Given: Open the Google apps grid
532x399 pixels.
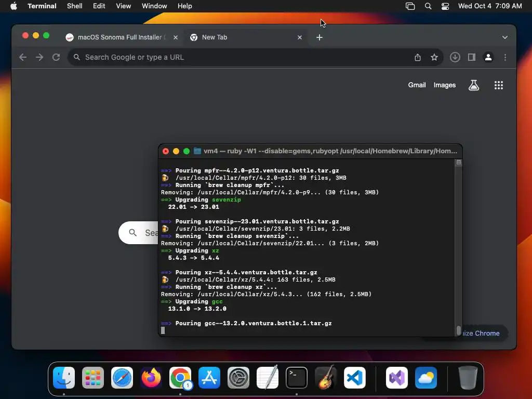Looking at the screenshot, I should tap(498, 85).
